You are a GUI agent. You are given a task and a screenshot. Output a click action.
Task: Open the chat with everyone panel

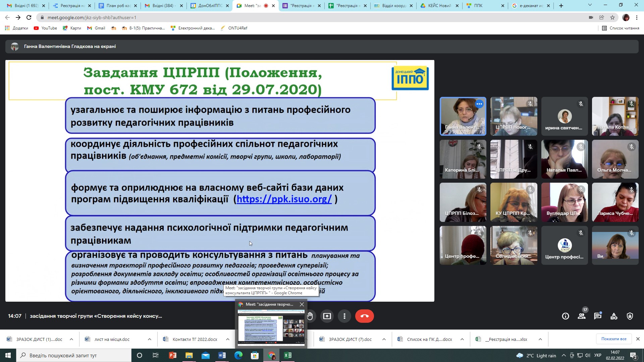[598, 316]
